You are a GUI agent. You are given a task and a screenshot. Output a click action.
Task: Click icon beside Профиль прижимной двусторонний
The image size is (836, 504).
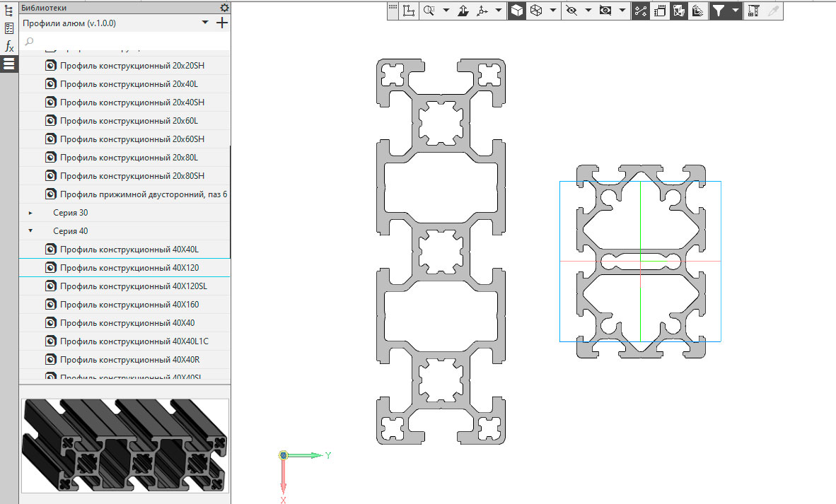[51, 194]
